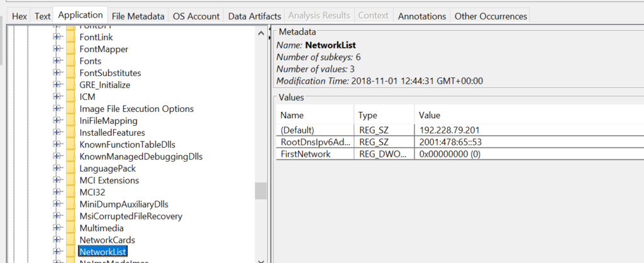Select the KnownManagedDebuggingDlls tree item
The width and height of the screenshot is (644, 263).
[x=141, y=157]
